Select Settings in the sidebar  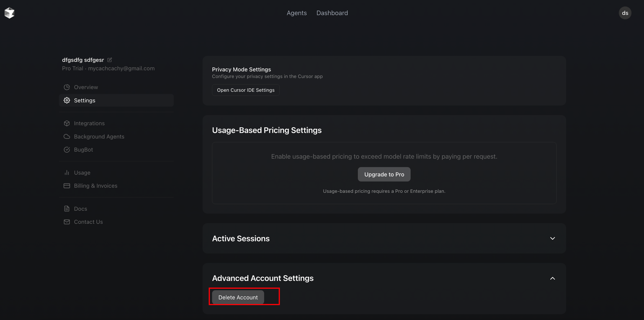coord(85,100)
